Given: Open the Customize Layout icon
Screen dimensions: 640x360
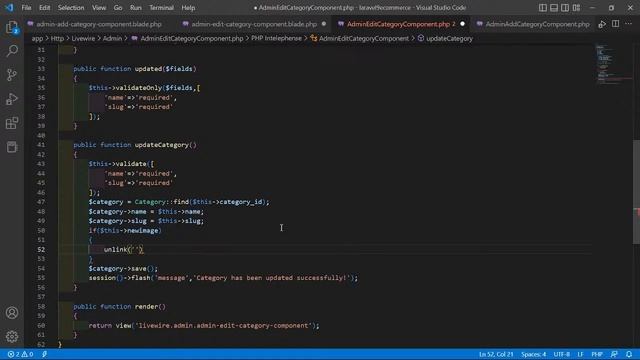Looking at the screenshot, I should pyautogui.click(x=576, y=8).
